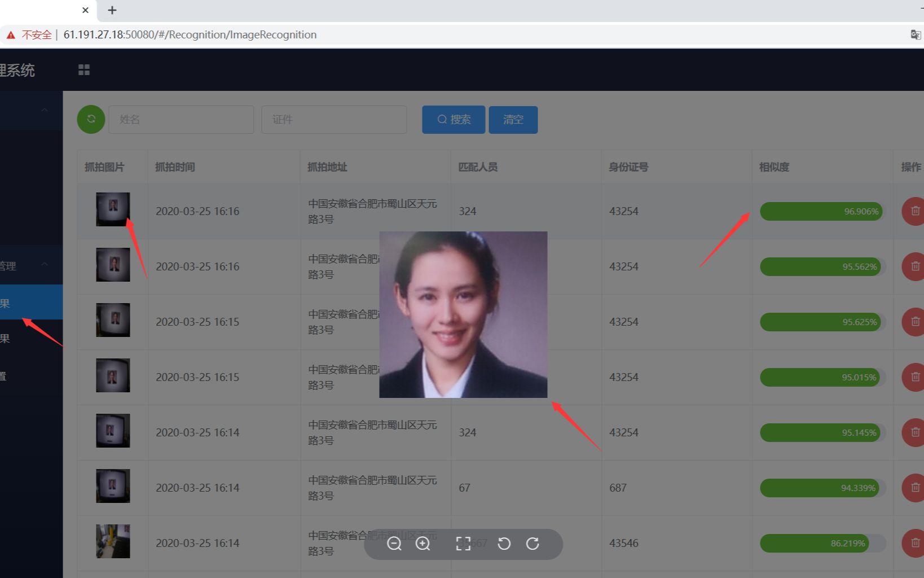
Task: Toggle fullscreen size of preview image
Action: (463, 544)
